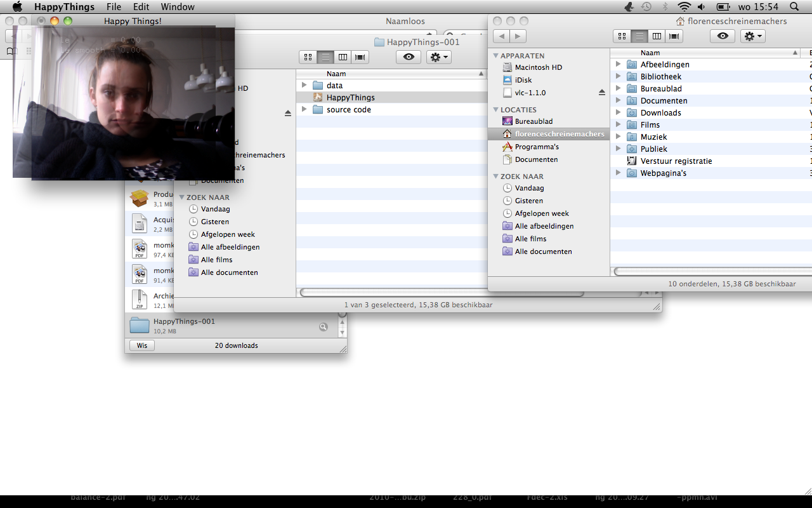Collapse the APPARATEN sidebar section

pyautogui.click(x=496, y=56)
